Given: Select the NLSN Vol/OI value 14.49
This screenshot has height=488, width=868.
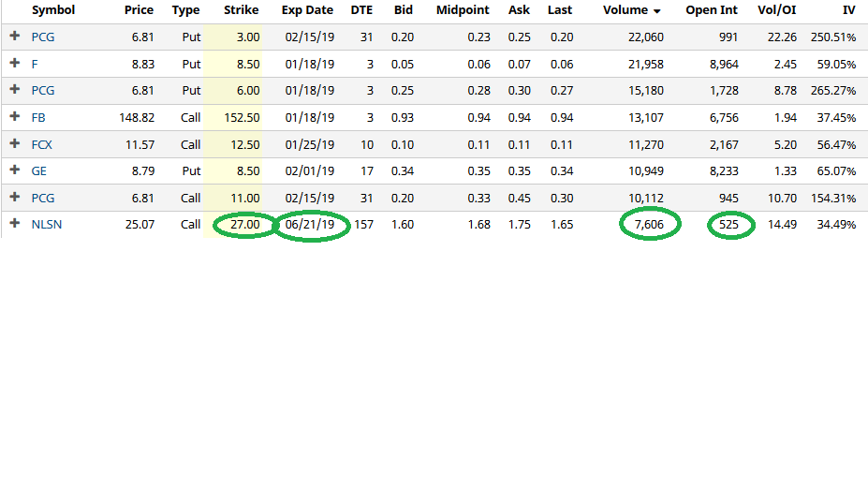Looking at the screenshot, I should click(x=782, y=225).
